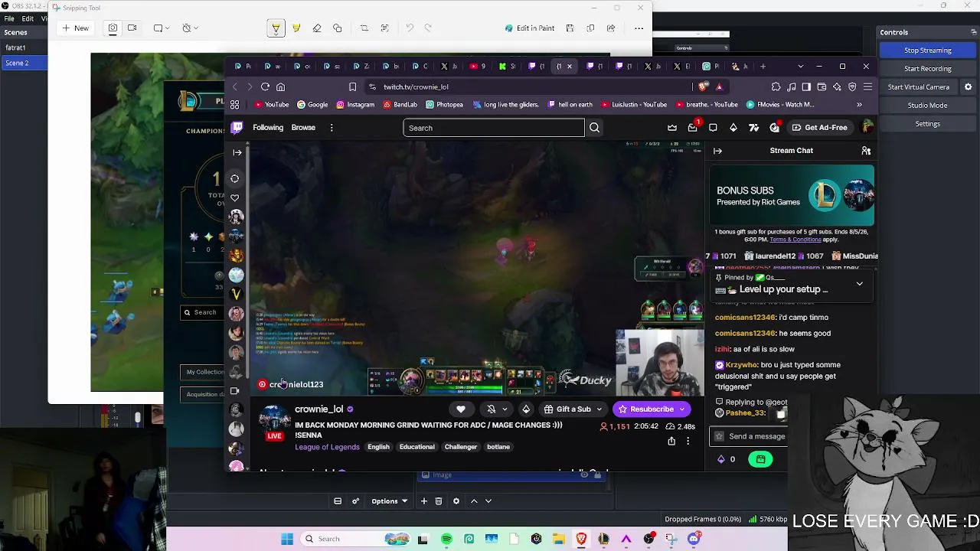Viewport: 980px width, 551px height.
Task: Open the BandLab bookmark
Action: tap(399, 105)
